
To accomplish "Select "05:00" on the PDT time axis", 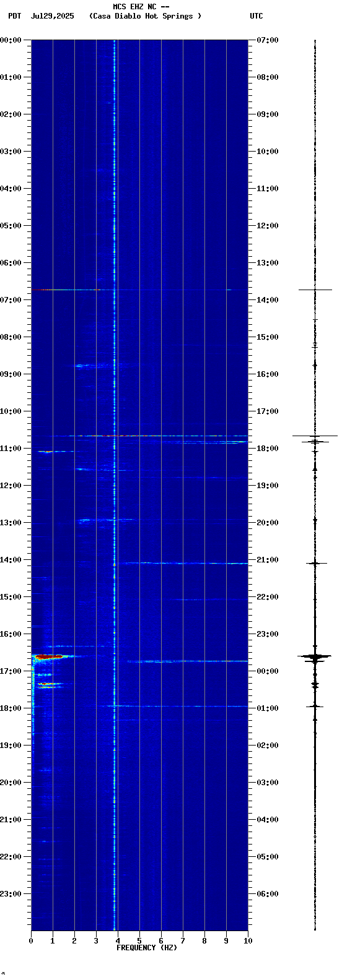I will (x=11, y=226).
